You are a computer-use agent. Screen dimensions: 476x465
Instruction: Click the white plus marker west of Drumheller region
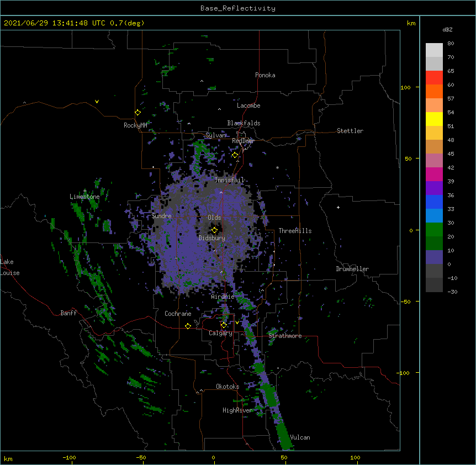tap(338, 207)
